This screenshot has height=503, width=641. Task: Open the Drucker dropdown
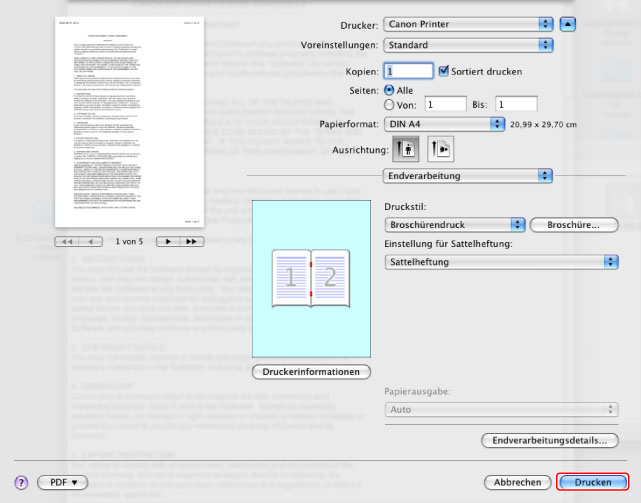point(468,23)
